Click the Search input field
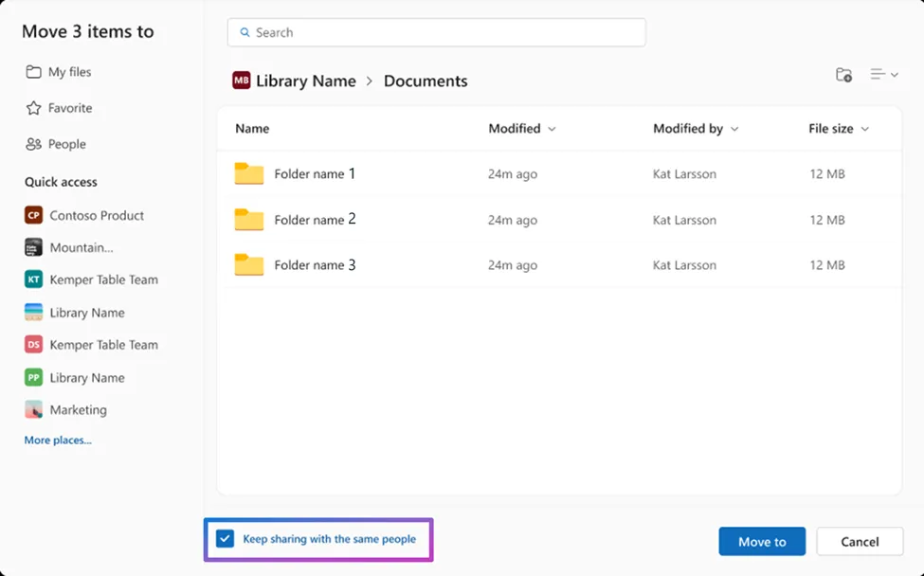The height and width of the screenshot is (576, 924). tap(436, 32)
